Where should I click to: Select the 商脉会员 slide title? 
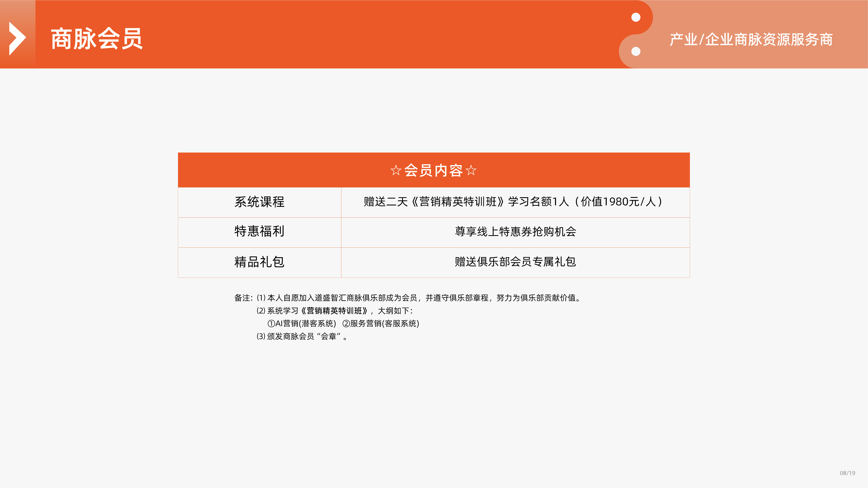[97, 39]
